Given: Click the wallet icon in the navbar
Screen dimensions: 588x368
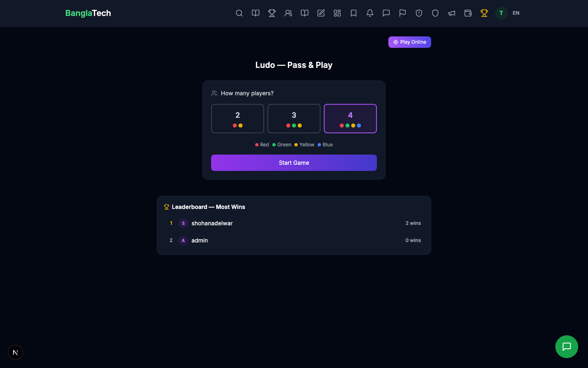Looking at the screenshot, I should pos(468,13).
